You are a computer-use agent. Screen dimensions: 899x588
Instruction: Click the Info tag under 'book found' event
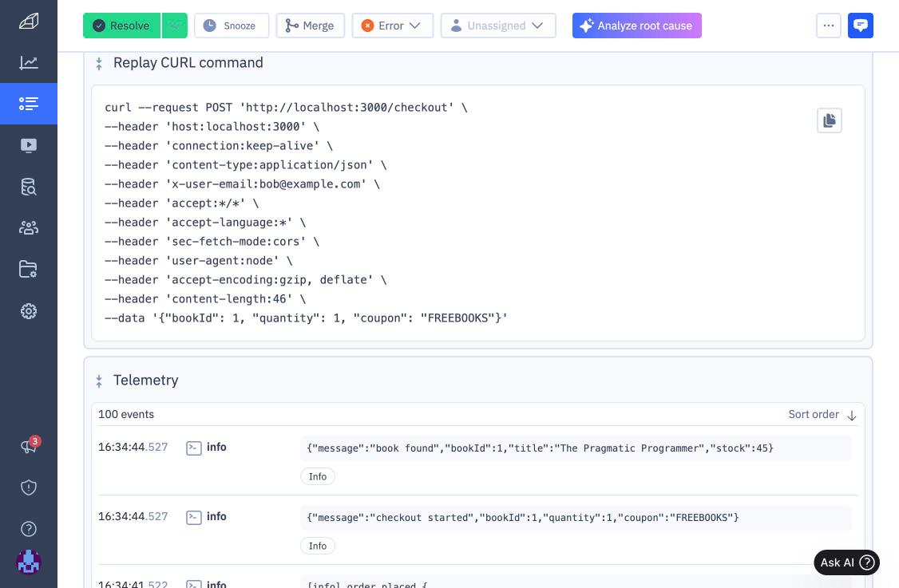(x=318, y=477)
